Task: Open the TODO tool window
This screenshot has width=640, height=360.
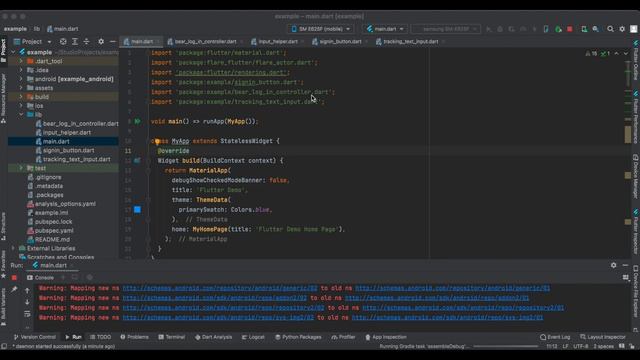Action: coord(100,337)
